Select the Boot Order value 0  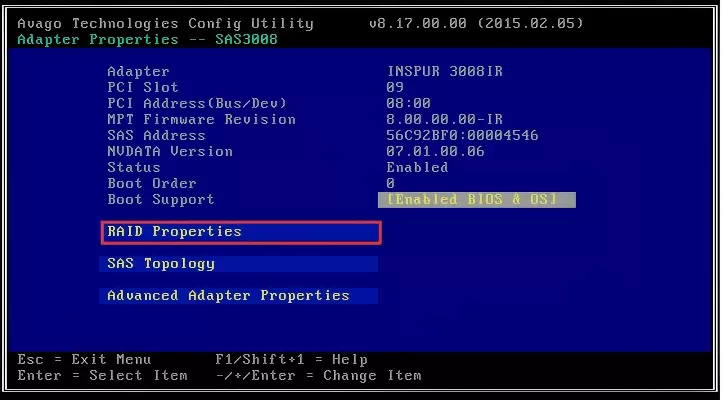[390, 184]
